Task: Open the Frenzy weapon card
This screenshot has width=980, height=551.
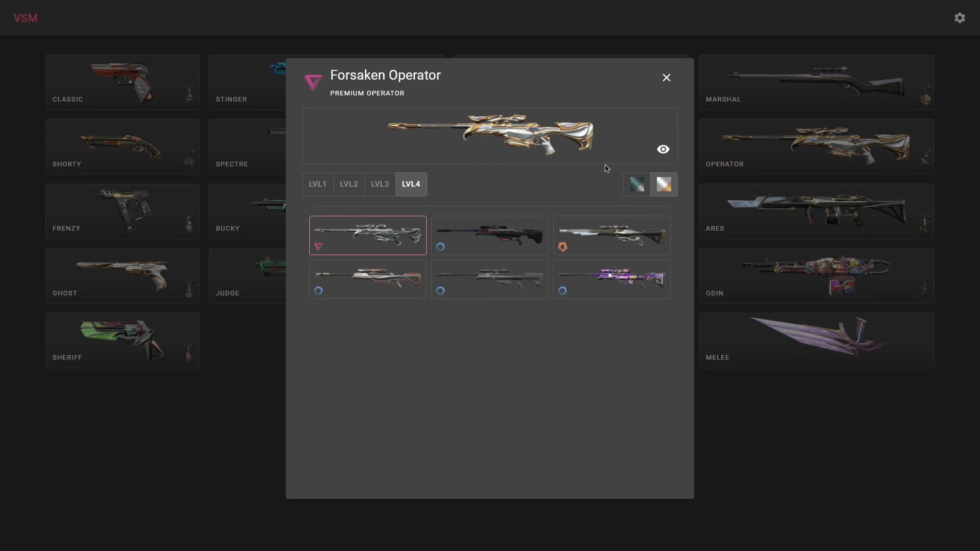Action: tap(122, 211)
